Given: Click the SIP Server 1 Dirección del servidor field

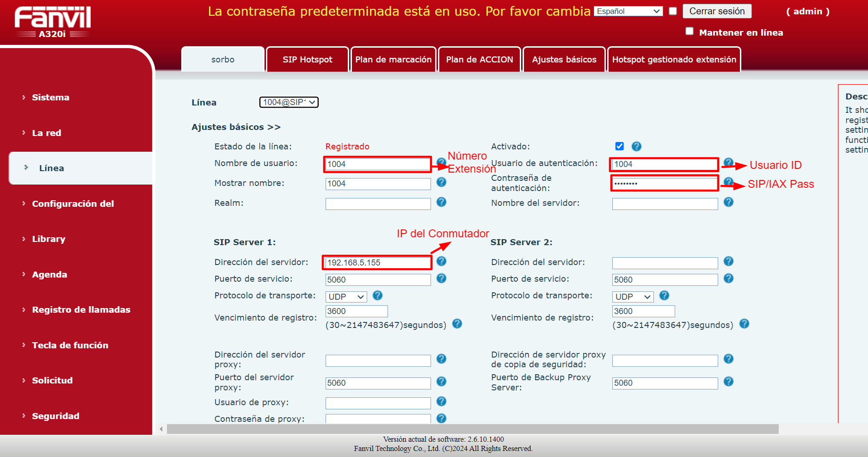Looking at the screenshot, I should click(378, 263).
